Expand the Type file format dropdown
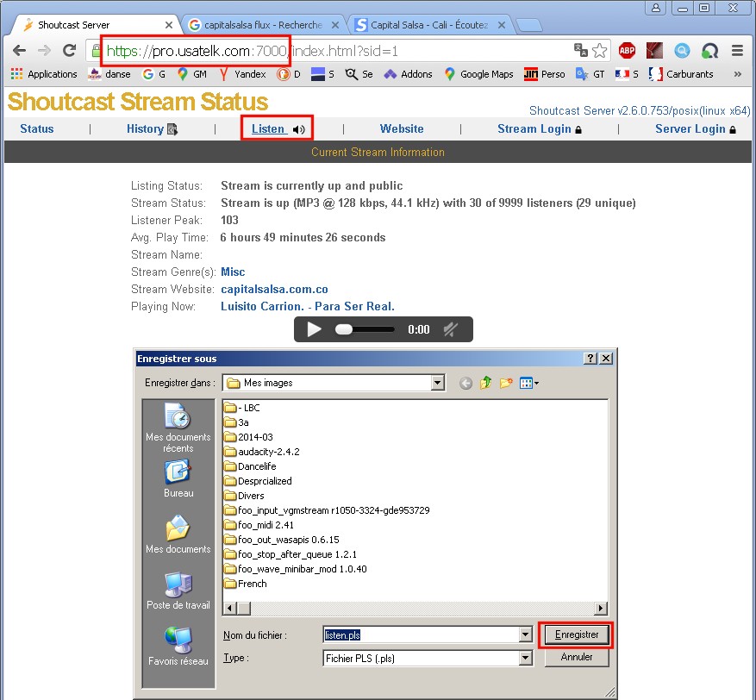The image size is (756, 700). tap(526, 658)
